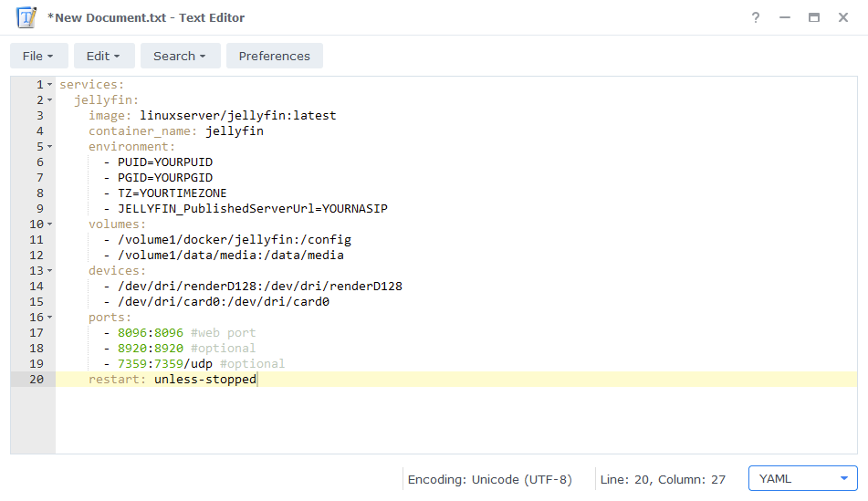The image size is (868, 501).
Task: Click /volume1/data/media:/data/media path
Action: click(231, 256)
